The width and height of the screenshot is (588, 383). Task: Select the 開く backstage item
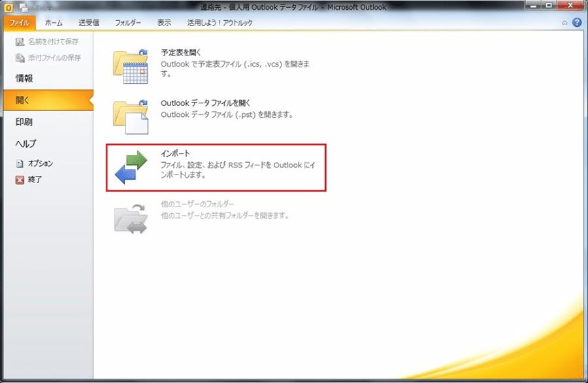(48, 100)
